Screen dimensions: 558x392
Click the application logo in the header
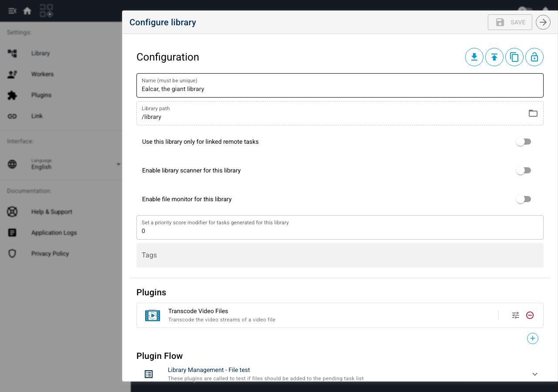(46, 11)
